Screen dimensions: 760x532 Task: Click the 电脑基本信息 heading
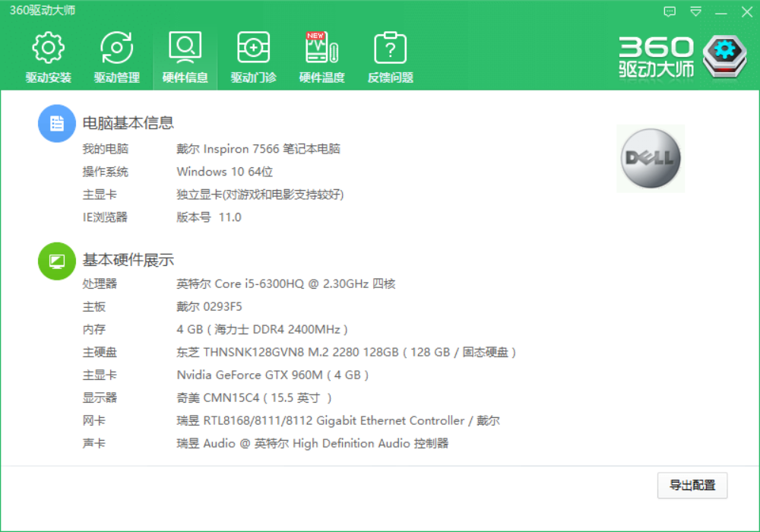(128, 122)
